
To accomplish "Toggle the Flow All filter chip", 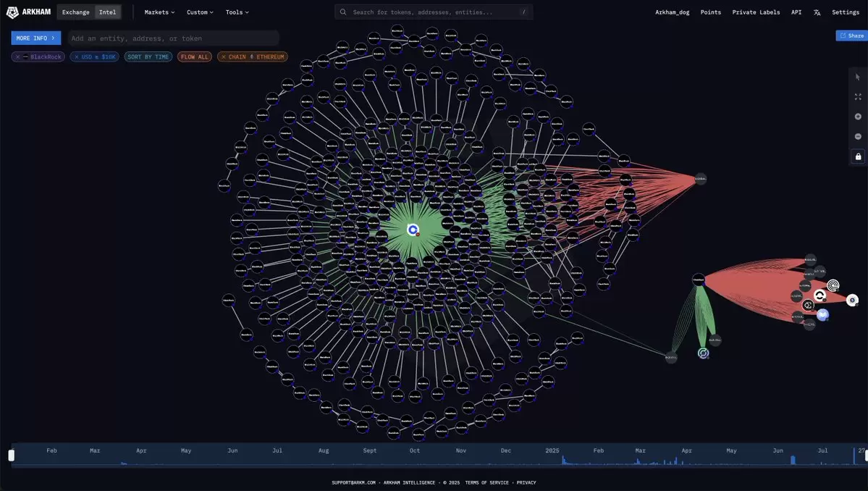I will [194, 57].
